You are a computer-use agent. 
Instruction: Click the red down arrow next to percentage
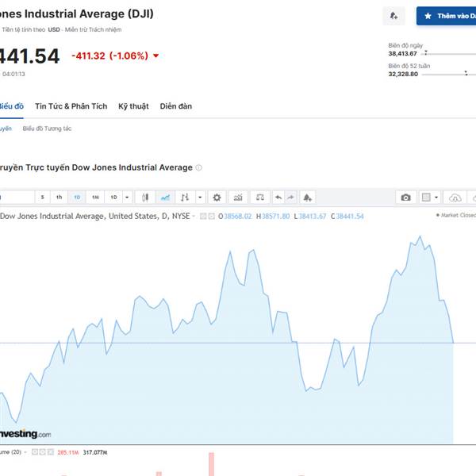(x=156, y=56)
